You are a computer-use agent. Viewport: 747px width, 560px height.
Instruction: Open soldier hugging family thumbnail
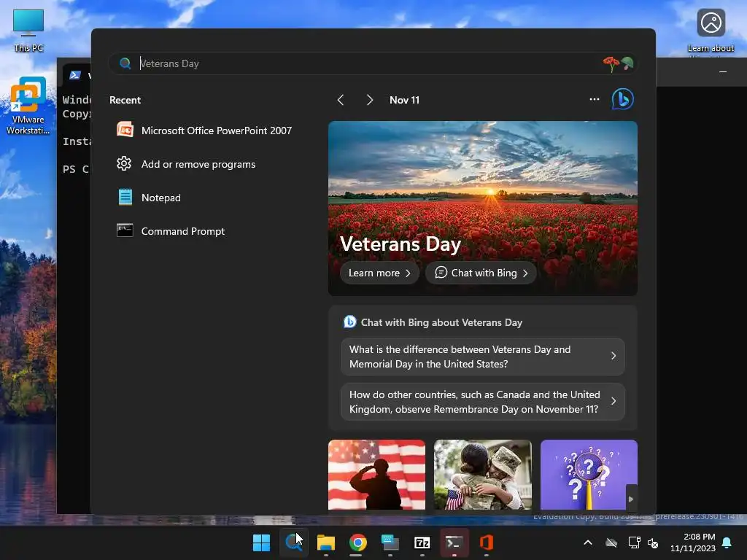(x=483, y=475)
